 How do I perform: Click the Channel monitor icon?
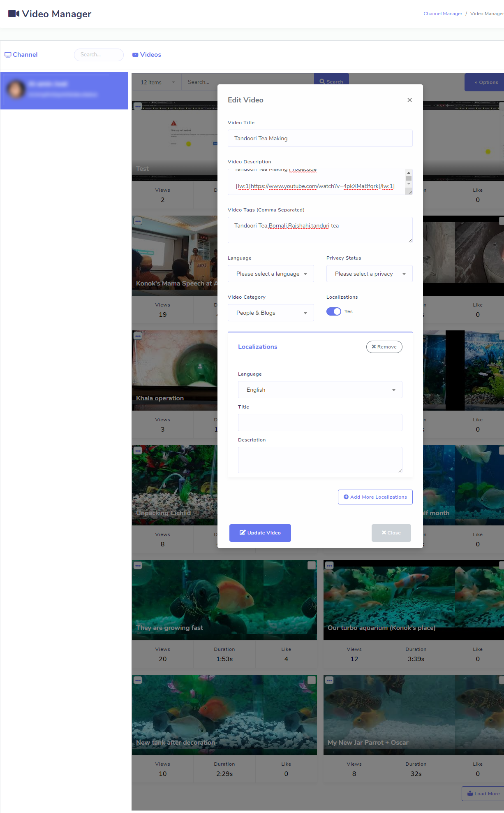[x=8, y=55]
